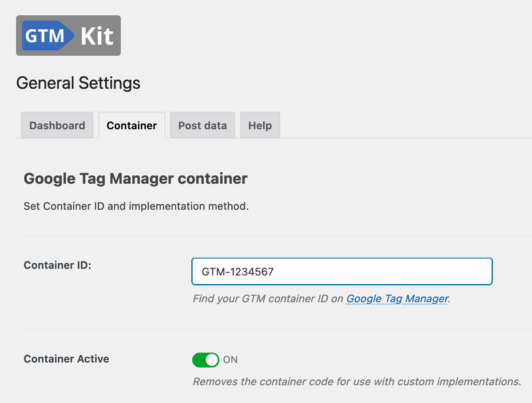532x403 pixels.
Task: Click the GTM-1234567 text in the field
Action: point(238,272)
